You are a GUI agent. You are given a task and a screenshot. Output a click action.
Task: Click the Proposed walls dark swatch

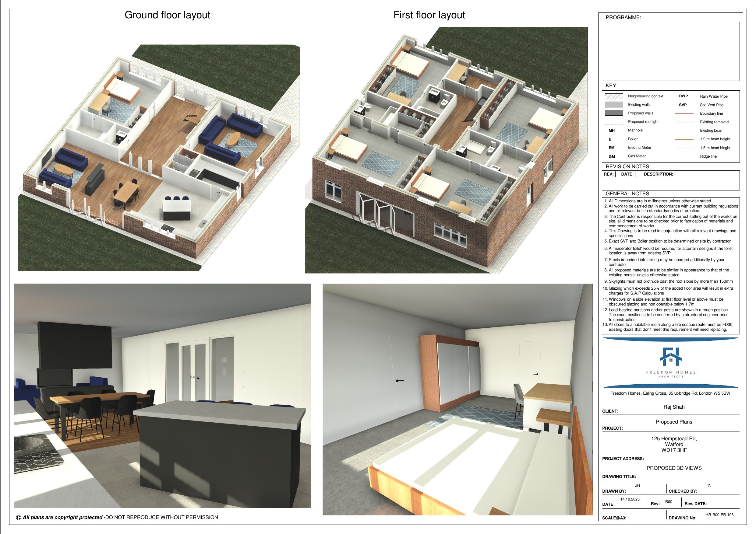[614, 113]
